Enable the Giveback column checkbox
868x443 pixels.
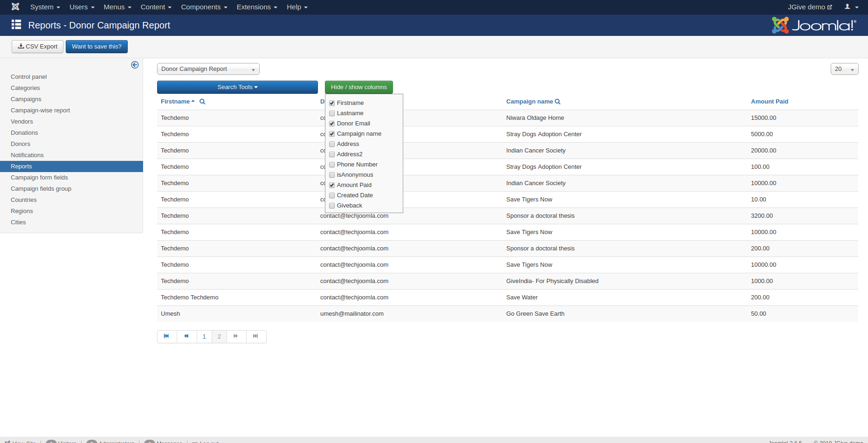[332, 206]
